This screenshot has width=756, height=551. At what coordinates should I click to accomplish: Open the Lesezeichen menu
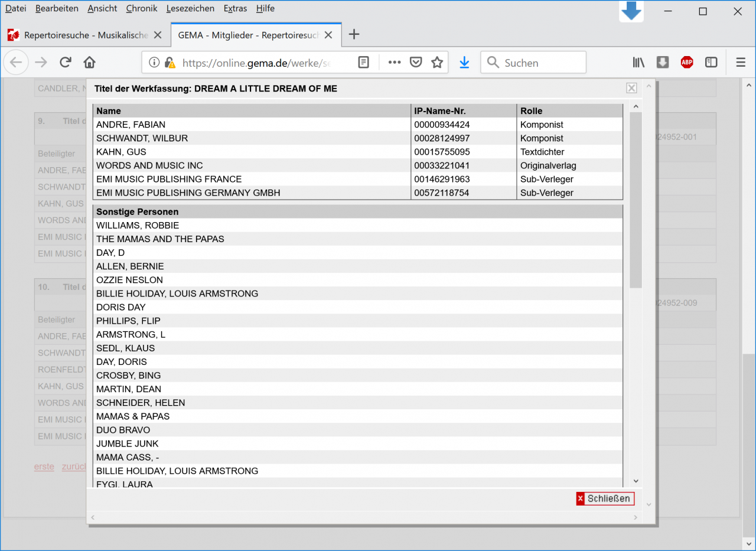pyautogui.click(x=190, y=9)
